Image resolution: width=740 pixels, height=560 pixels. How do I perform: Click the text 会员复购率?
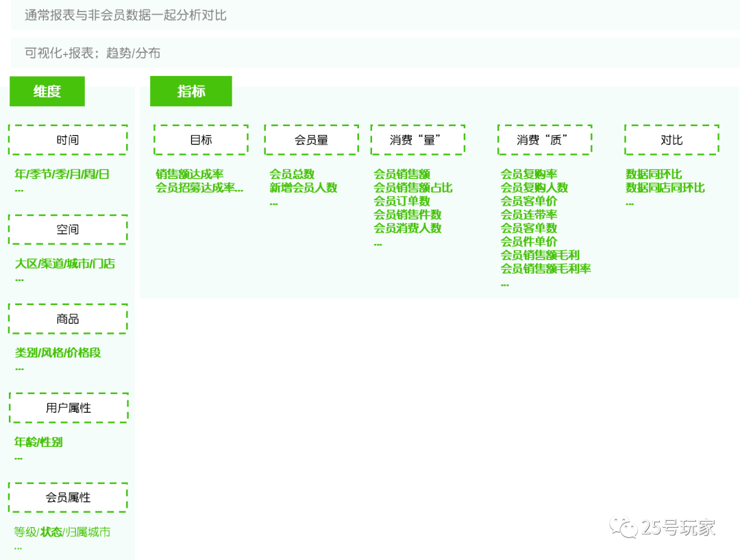pyautogui.click(x=529, y=174)
